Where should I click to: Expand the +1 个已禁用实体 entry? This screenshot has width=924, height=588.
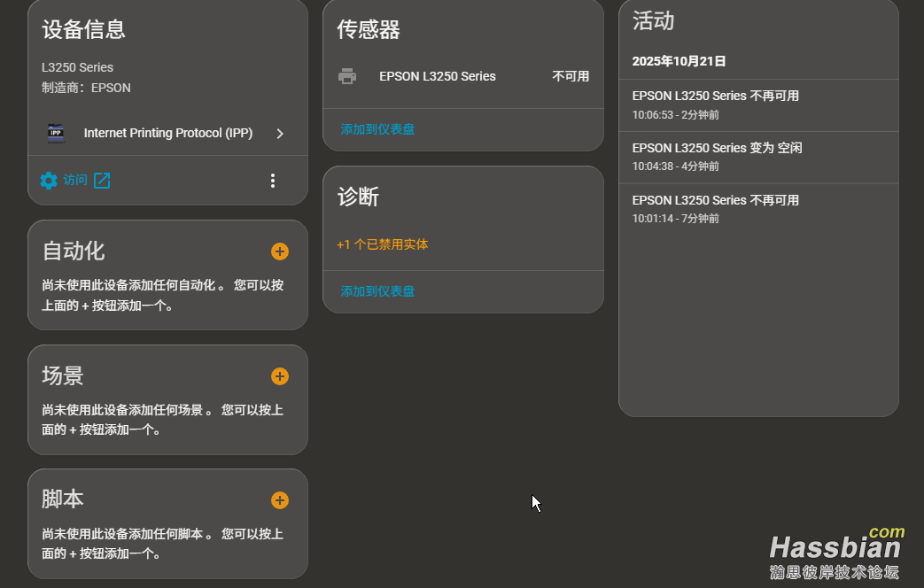(x=383, y=244)
